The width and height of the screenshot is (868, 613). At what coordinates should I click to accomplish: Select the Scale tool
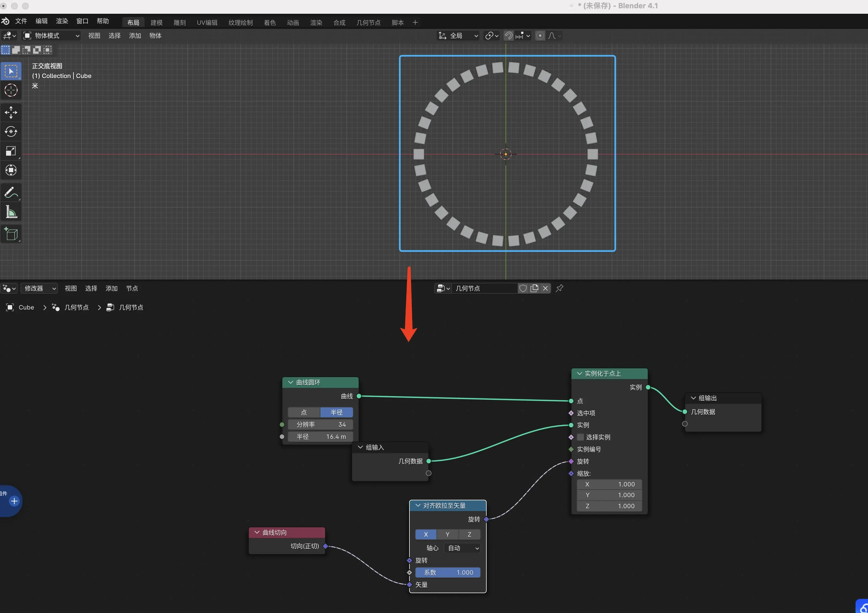tap(10, 151)
